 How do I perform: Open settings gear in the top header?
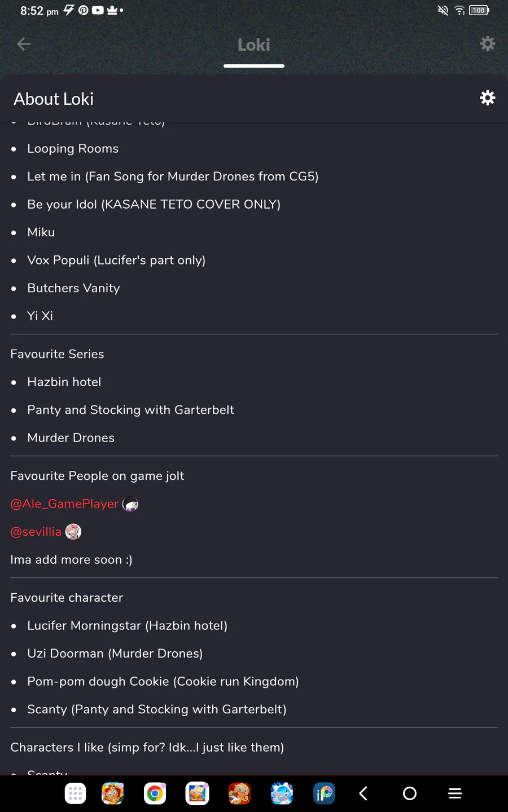[x=487, y=44]
